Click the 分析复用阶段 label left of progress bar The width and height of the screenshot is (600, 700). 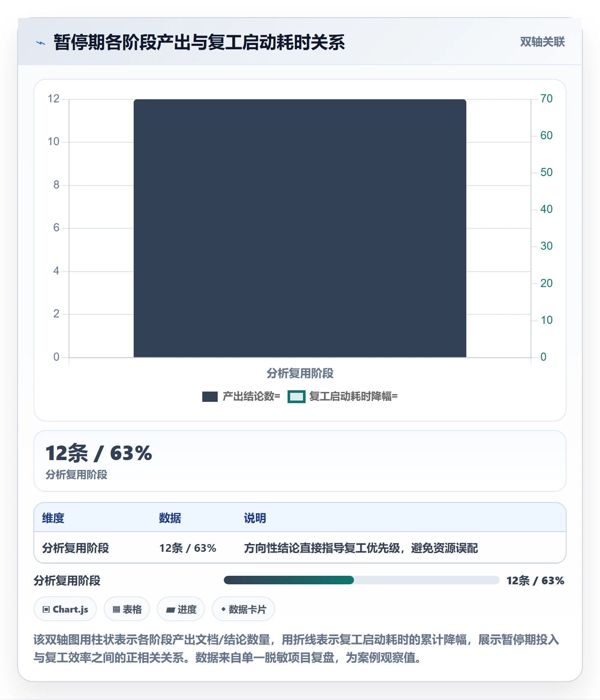pos(67,581)
